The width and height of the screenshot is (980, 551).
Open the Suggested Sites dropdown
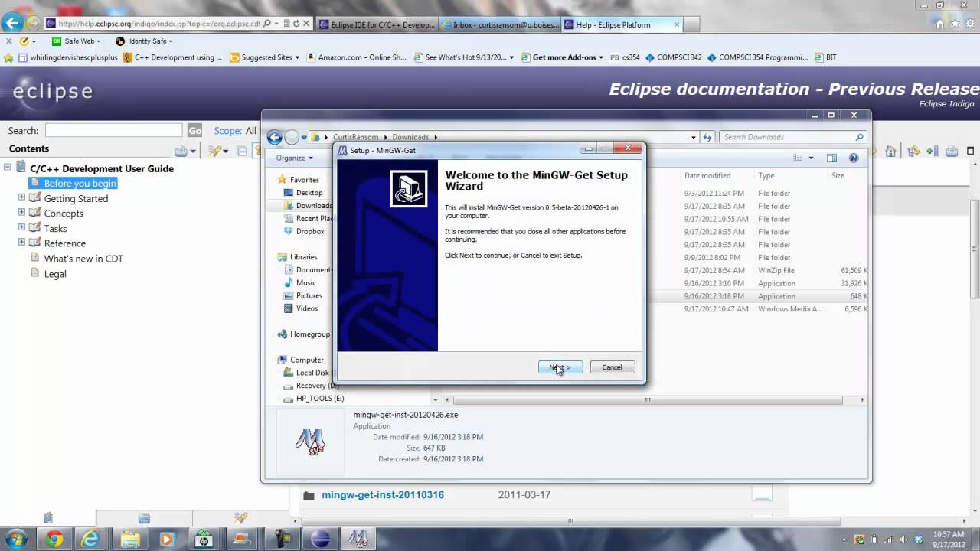click(x=264, y=57)
